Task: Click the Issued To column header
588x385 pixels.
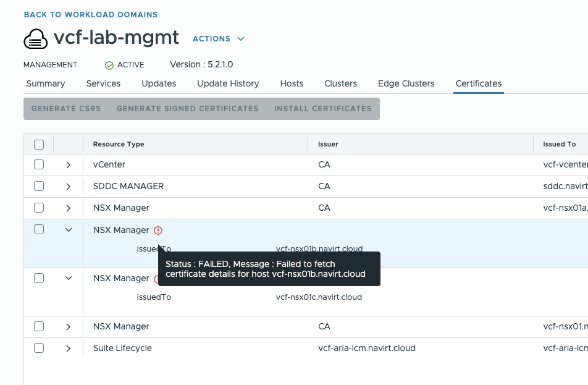Action: coord(559,144)
